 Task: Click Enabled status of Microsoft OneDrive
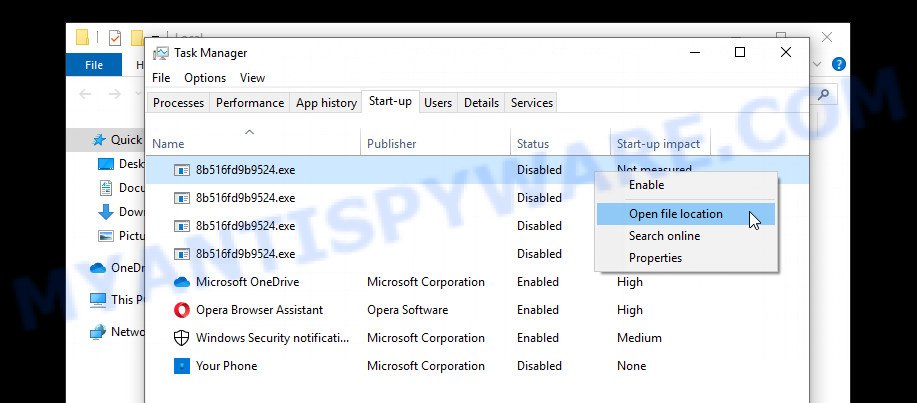pos(538,282)
